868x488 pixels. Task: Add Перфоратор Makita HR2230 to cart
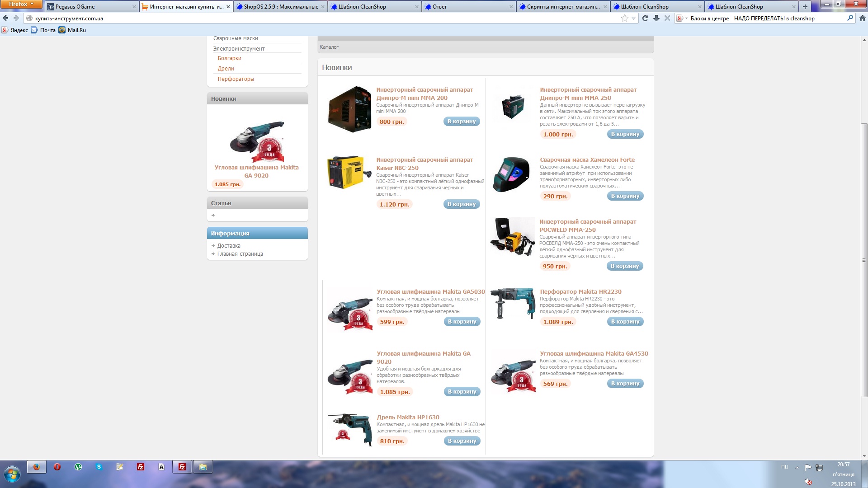click(625, 322)
